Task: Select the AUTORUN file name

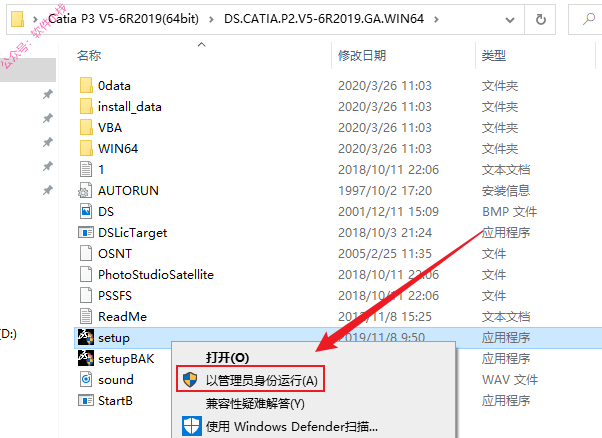Action: (128, 190)
